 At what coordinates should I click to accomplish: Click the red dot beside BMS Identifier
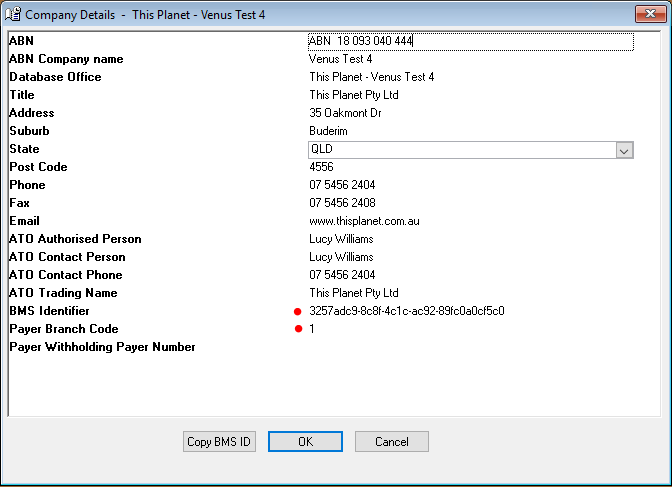click(x=297, y=311)
